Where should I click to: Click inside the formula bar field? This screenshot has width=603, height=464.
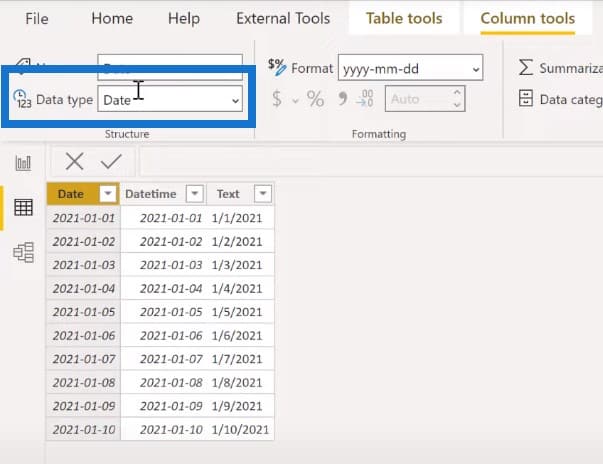pos(371,161)
